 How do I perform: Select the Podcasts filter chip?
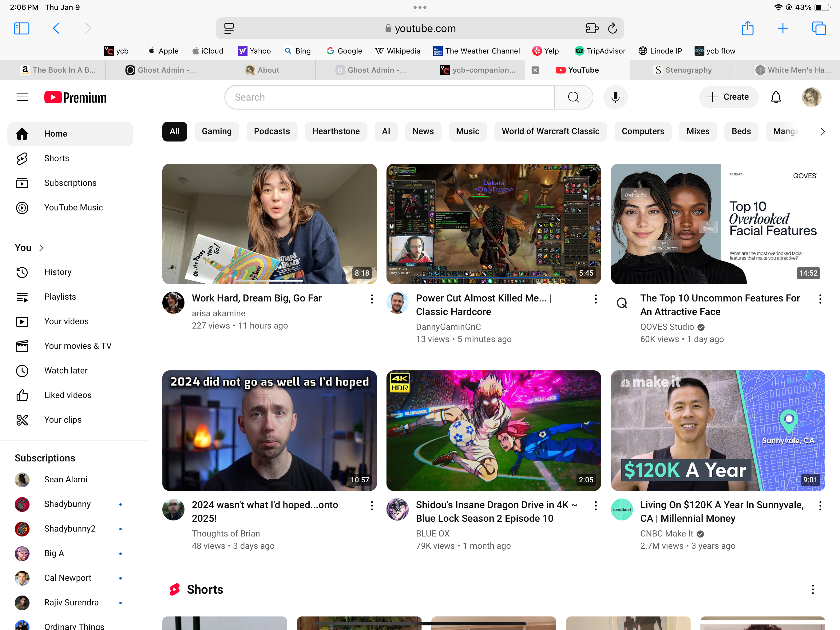point(271,131)
